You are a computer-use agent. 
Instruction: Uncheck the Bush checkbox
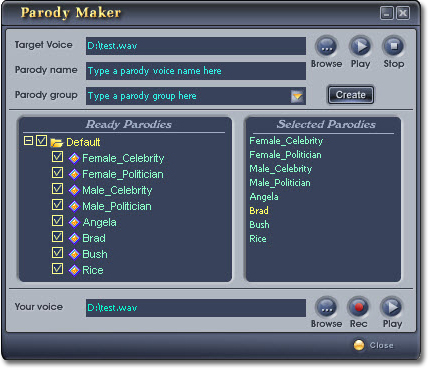(57, 252)
